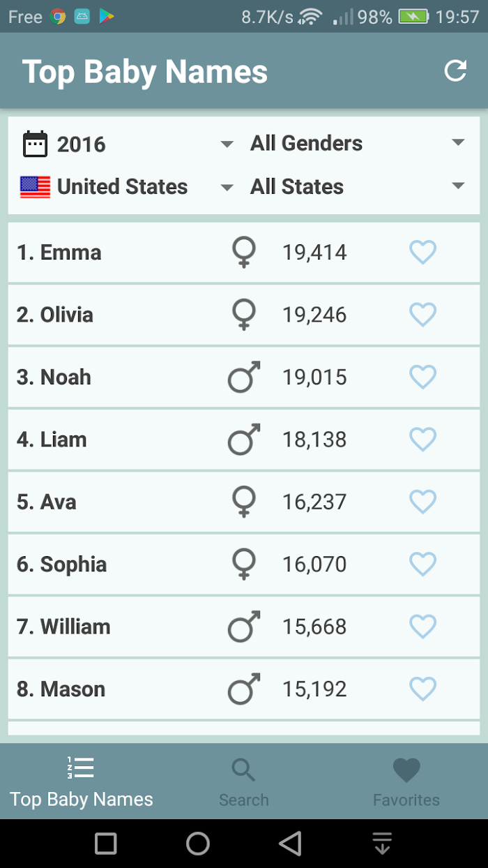Tap the heart next to Mason
Image resolution: width=488 pixels, height=868 pixels.
[x=422, y=689]
